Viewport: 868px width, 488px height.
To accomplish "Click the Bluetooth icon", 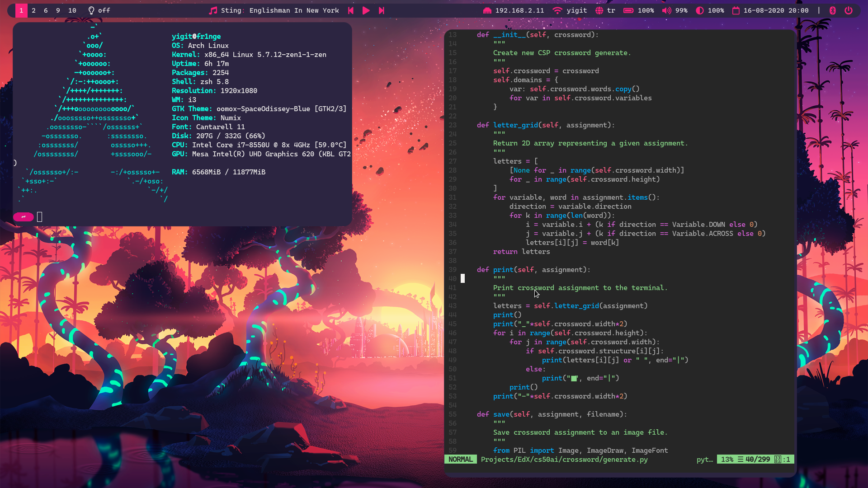I will pos(833,10).
